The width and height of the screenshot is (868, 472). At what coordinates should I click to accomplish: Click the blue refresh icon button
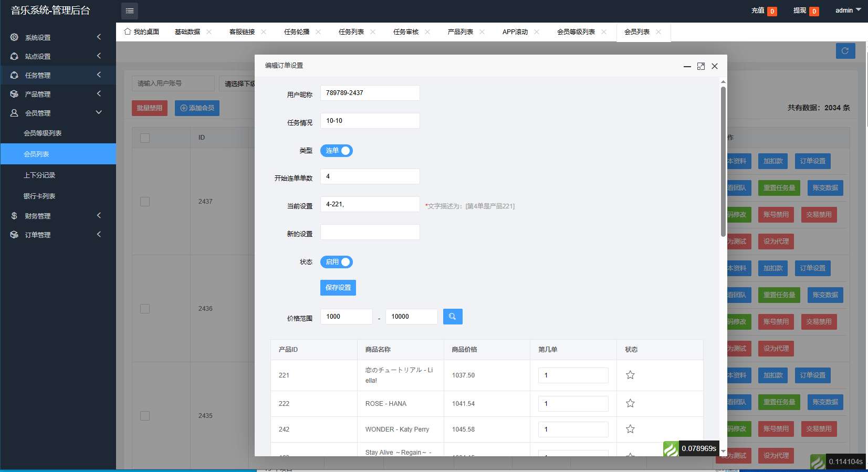point(845,51)
